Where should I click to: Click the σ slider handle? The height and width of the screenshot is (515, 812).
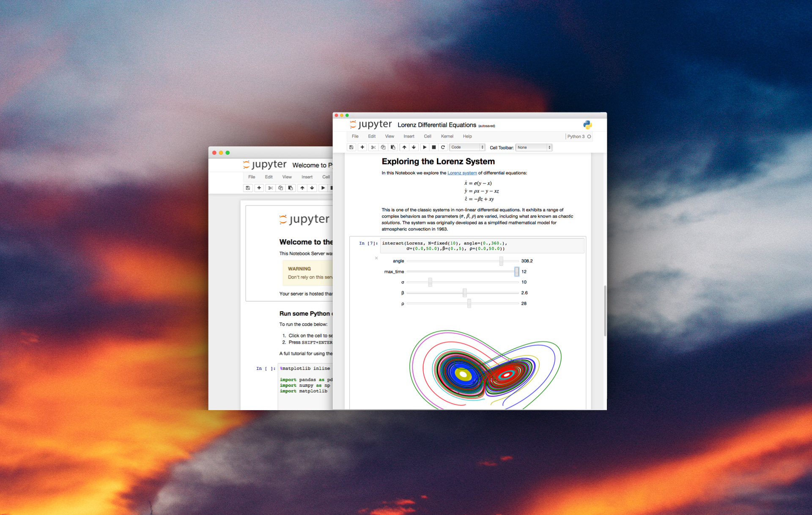pyautogui.click(x=430, y=282)
